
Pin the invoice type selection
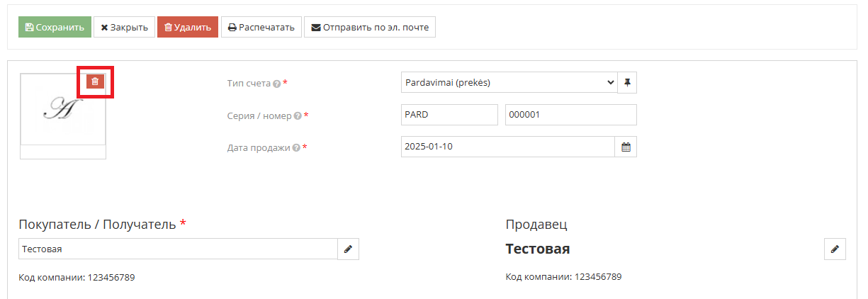tap(627, 83)
